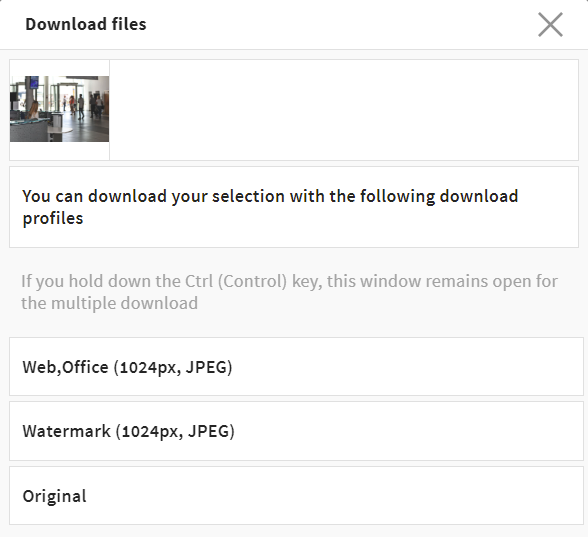This screenshot has height=537, width=588.
Task: Open the selected file preview picture
Action: [60, 109]
